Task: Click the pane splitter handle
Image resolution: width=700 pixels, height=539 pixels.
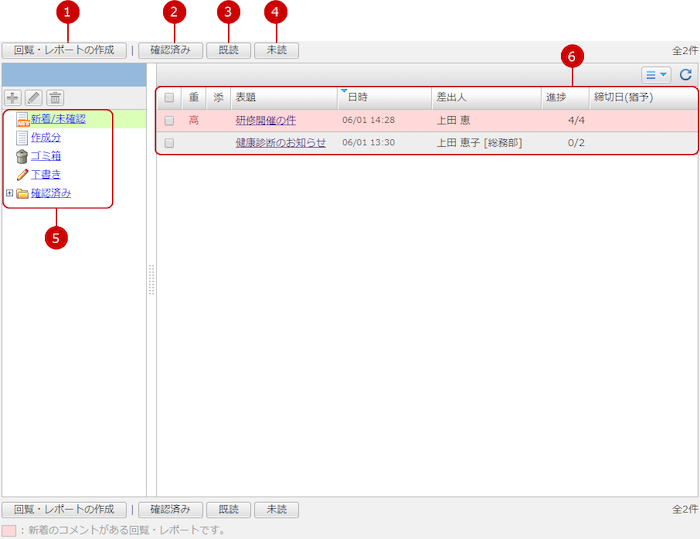Action: pos(151,280)
